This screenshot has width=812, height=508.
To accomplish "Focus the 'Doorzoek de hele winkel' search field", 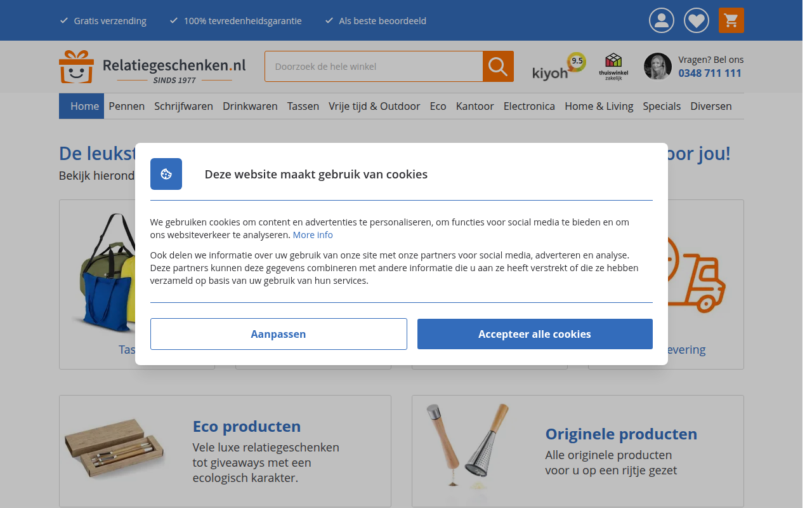I will [374, 66].
